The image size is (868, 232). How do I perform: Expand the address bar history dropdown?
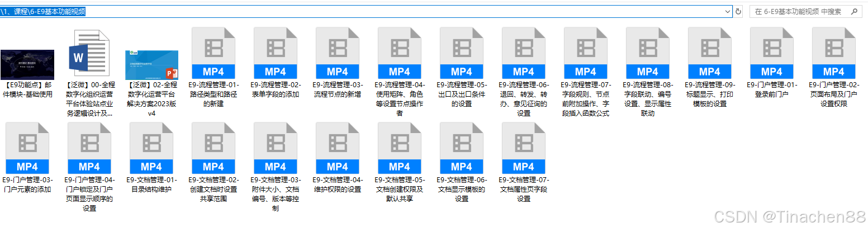(x=727, y=11)
